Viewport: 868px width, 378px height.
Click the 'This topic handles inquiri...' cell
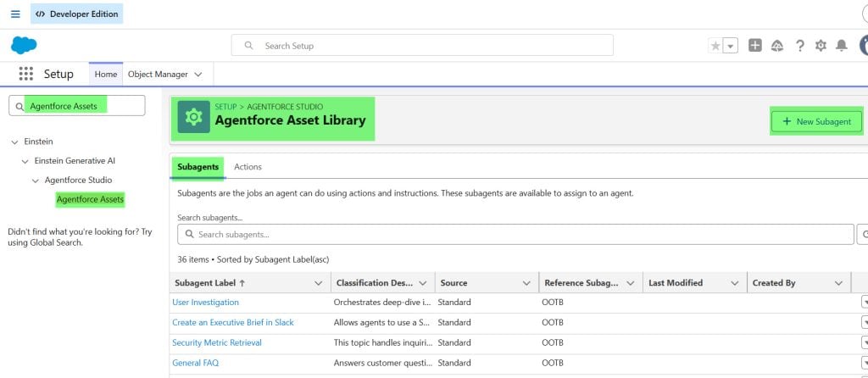(x=382, y=342)
